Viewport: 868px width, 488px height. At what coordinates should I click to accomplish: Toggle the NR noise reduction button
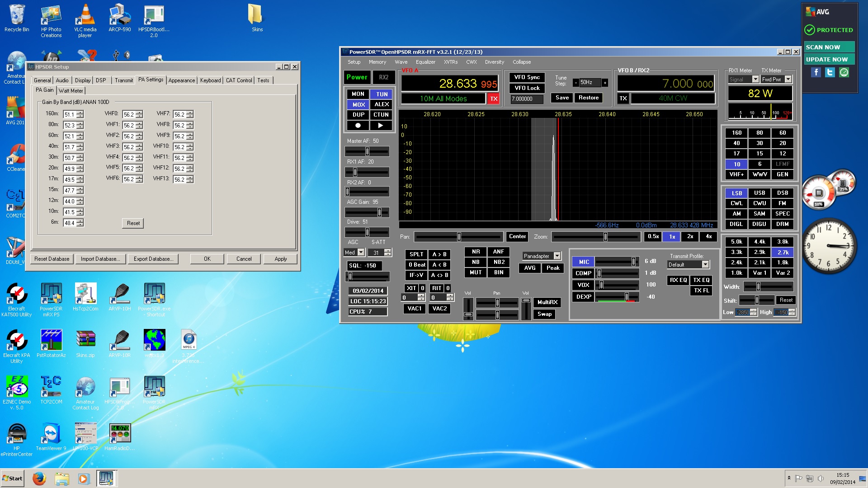point(476,252)
